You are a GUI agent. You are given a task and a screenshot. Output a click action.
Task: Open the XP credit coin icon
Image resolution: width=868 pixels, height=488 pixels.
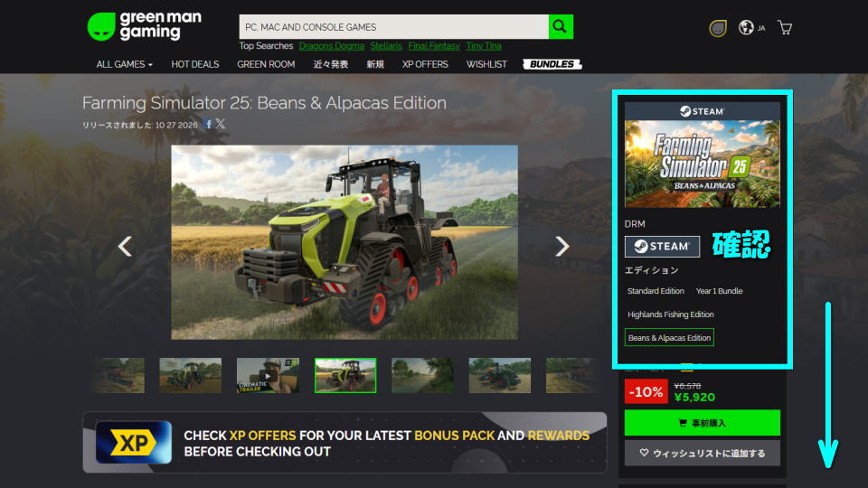(717, 28)
